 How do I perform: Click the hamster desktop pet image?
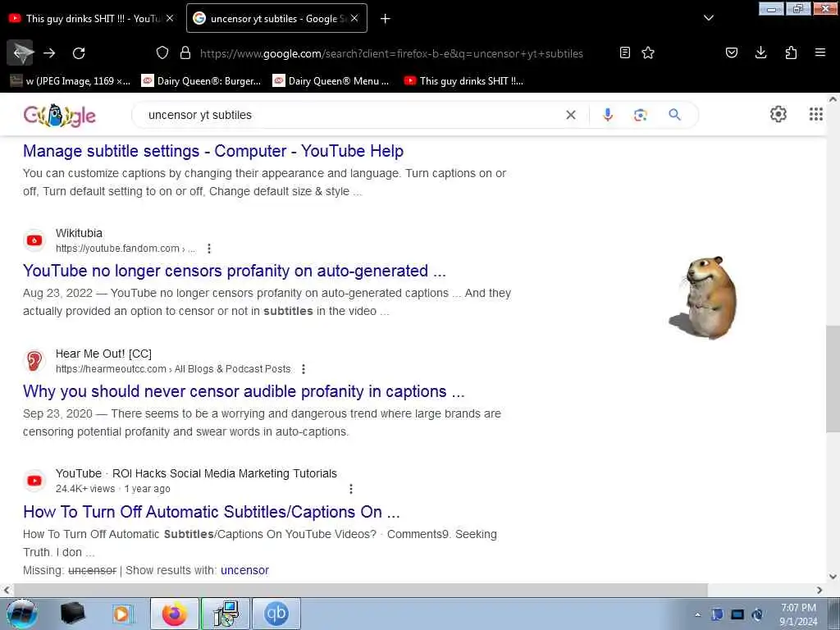point(704,298)
